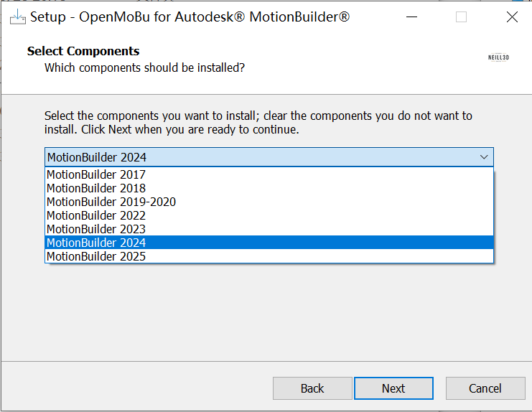This screenshot has width=532, height=412.
Task: Go back with the Back button
Action: tap(312, 388)
